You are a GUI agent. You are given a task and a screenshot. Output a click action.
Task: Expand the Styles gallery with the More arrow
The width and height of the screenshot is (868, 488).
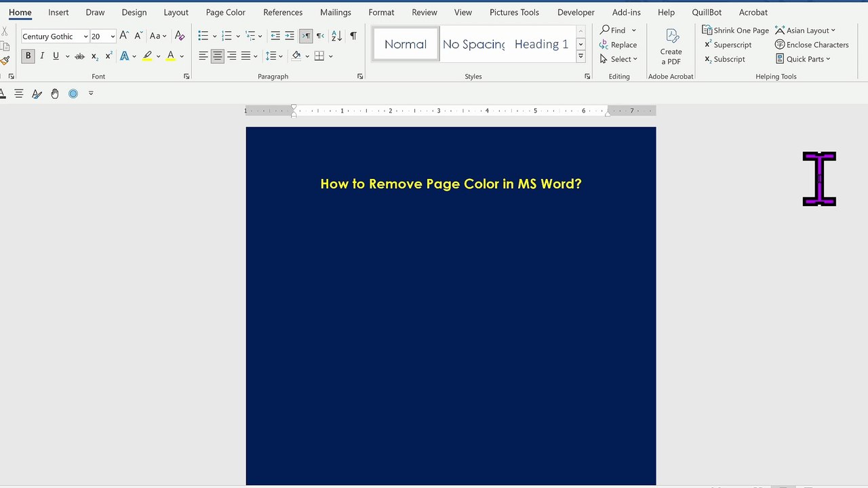(580, 57)
